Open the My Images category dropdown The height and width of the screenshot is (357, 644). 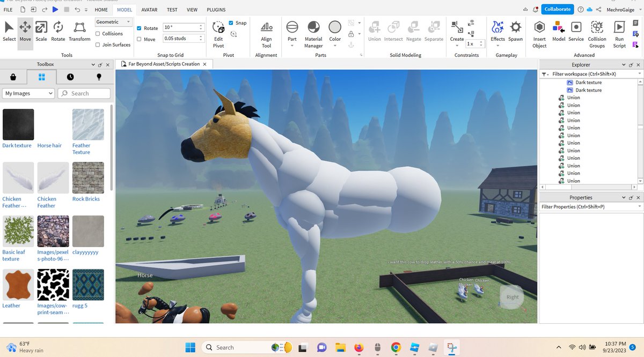pyautogui.click(x=28, y=93)
